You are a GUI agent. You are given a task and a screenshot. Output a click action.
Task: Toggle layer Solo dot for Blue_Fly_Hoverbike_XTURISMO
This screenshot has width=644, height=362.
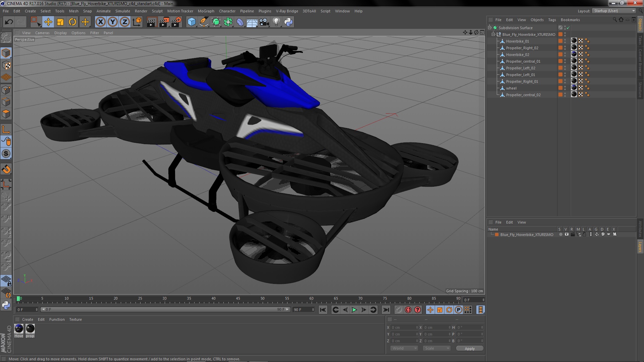coord(560,235)
